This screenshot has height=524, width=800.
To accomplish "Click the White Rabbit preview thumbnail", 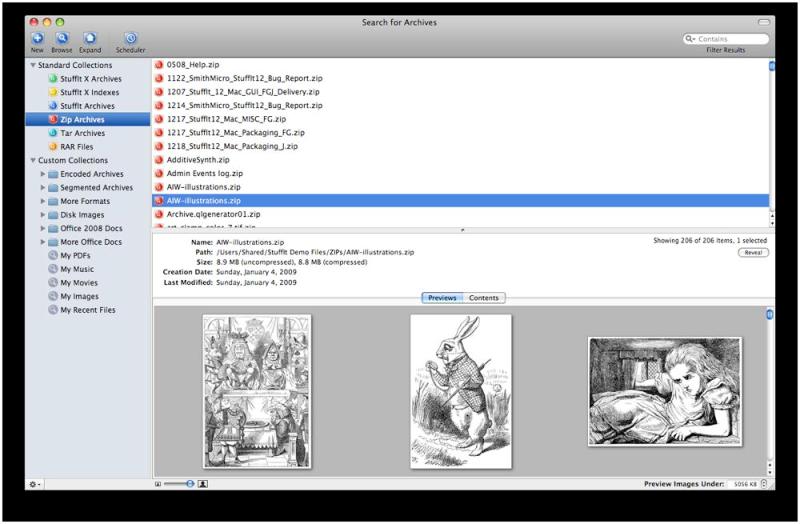I will [460, 390].
